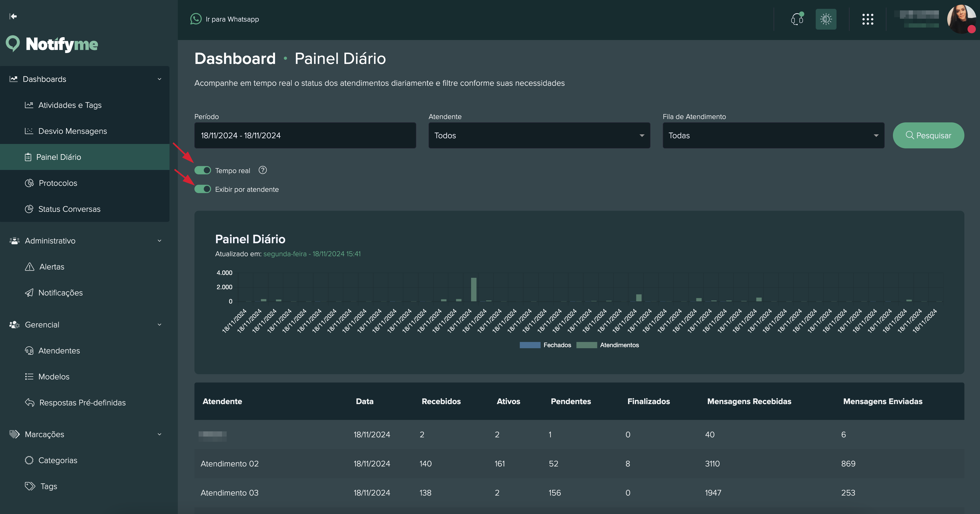Select the Alertas warning icon
Image resolution: width=980 pixels, height=514 pixels.
(x=29, y=267)
